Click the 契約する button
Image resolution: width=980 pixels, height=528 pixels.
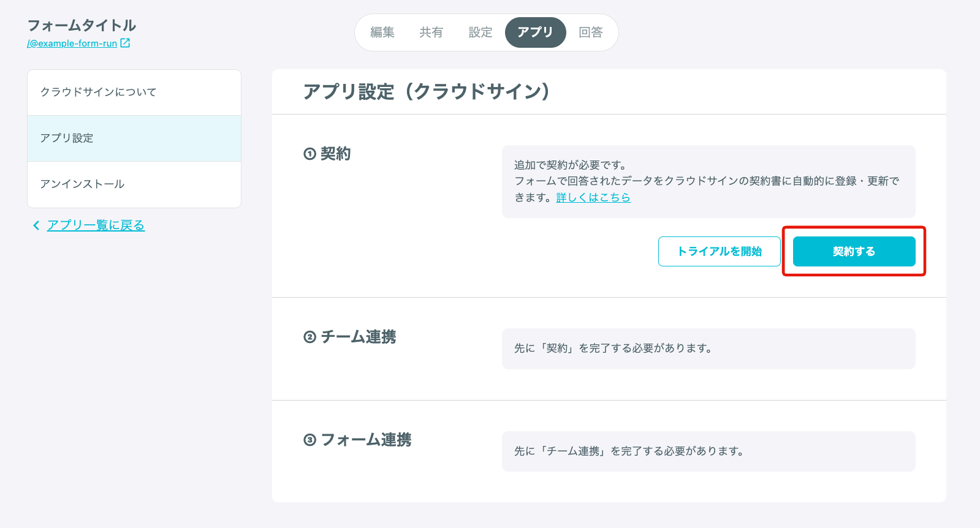point(854,252)
